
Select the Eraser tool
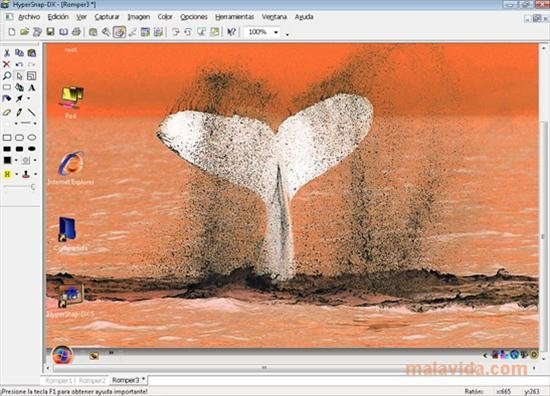tap(7, 113)
